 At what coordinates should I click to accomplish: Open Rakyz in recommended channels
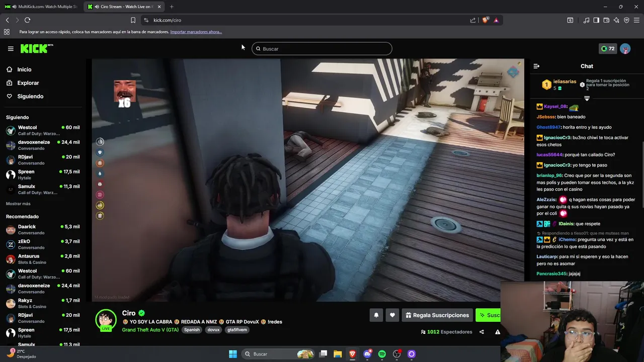(x=43, y=303)
